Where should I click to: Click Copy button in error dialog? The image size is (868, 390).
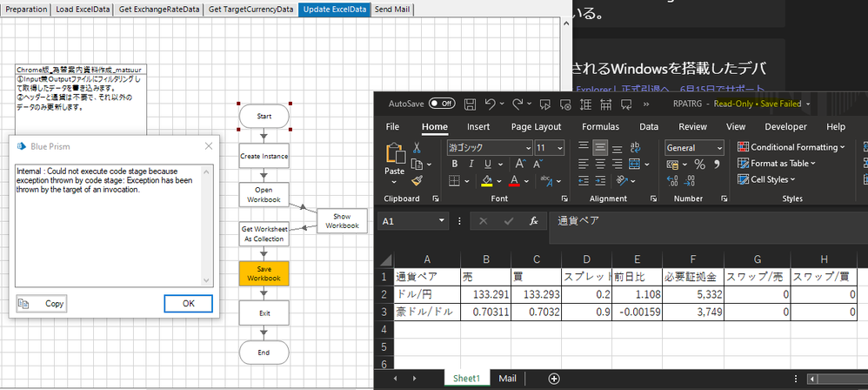[x=43, y=304]
